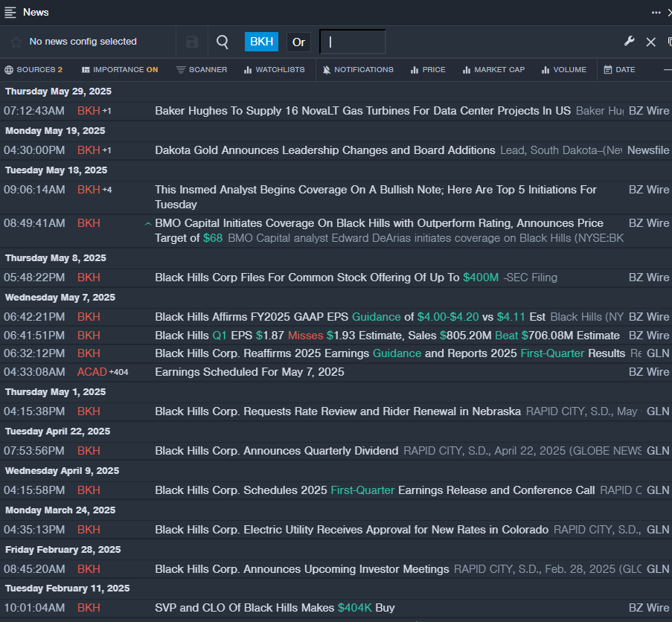The height and width of the screenshot is (622, 672).
Task: Remove the BKH ticker filter tag
Action: (x=261, y=42)
